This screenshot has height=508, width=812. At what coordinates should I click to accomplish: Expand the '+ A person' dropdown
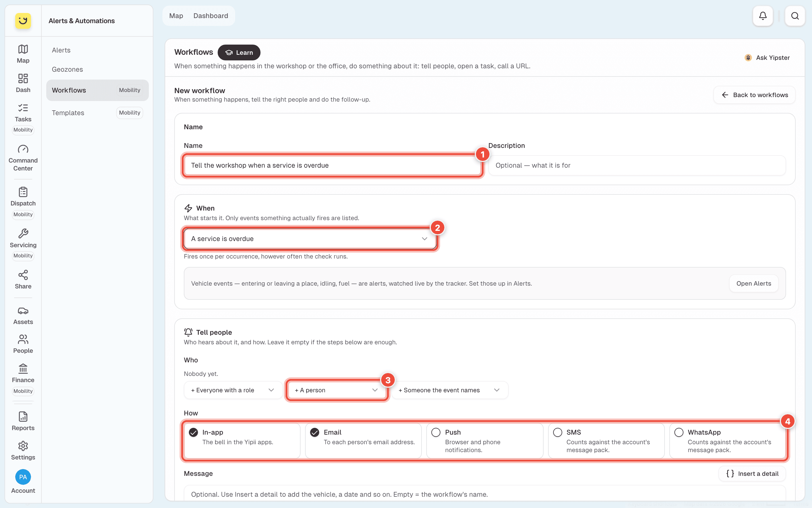(x=337, y=390)
